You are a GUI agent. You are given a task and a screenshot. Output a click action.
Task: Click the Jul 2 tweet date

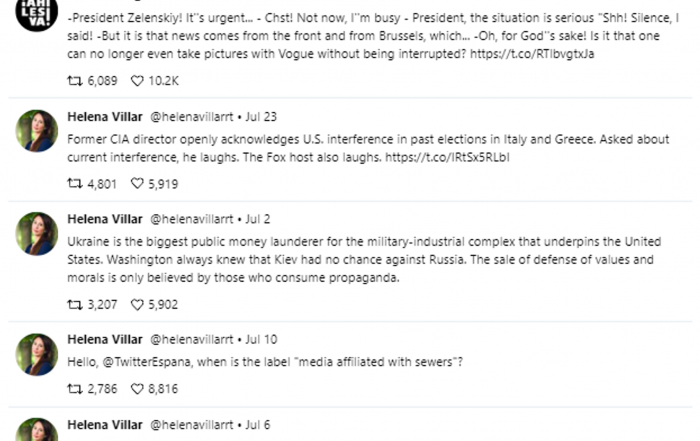[258, 219]
